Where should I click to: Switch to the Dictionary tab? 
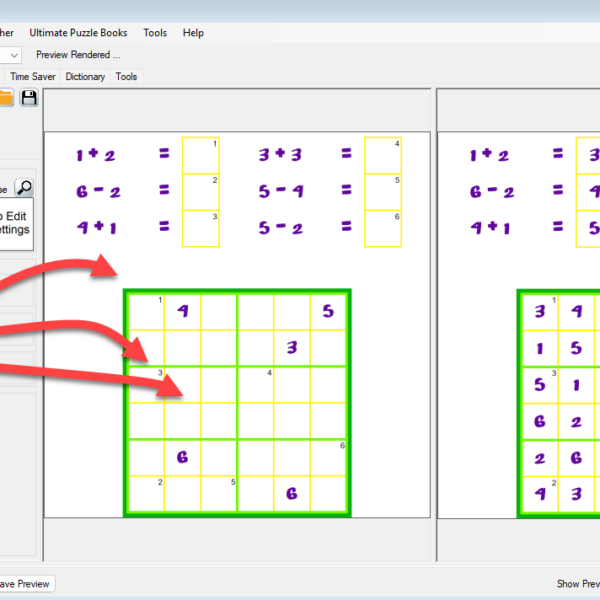coord(85,77)
